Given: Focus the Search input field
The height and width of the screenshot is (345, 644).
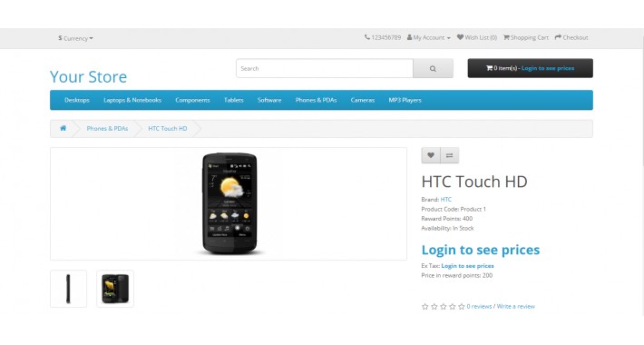Looking at the screenshot, I should pos(325,68).
